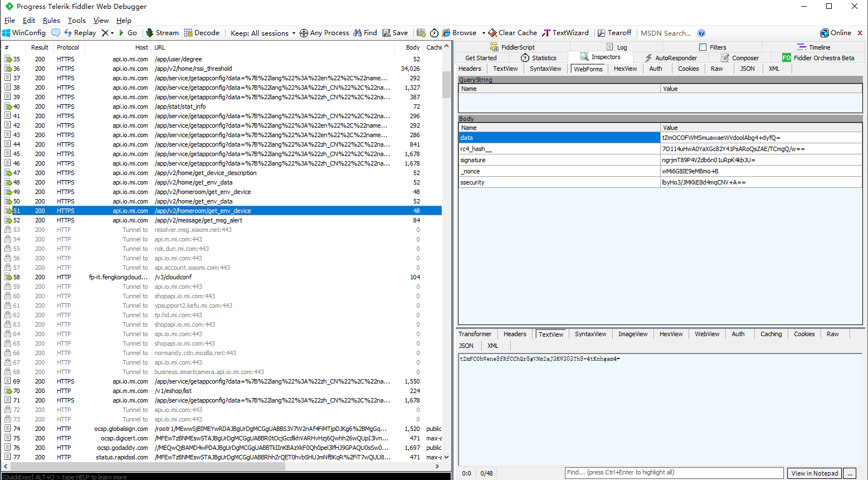The image size is (868, 480).
Task: Open the Filters tab
Action: [x=713, y=47]
